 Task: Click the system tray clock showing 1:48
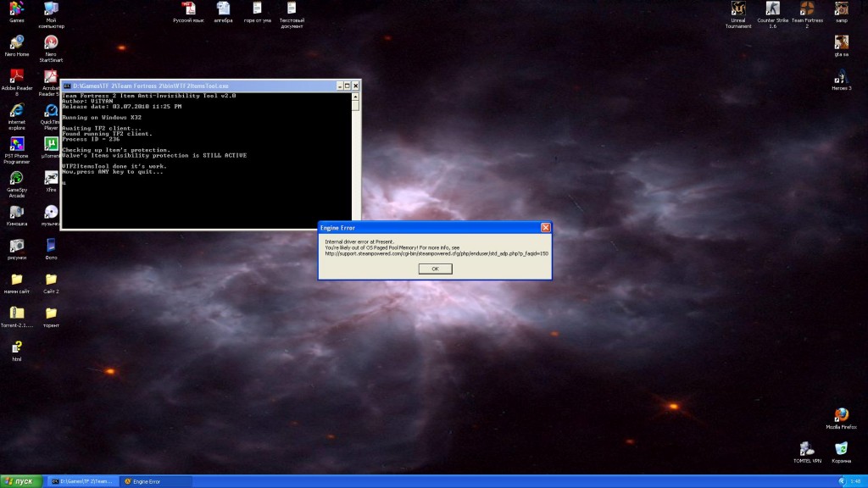[x=856, y=481]
